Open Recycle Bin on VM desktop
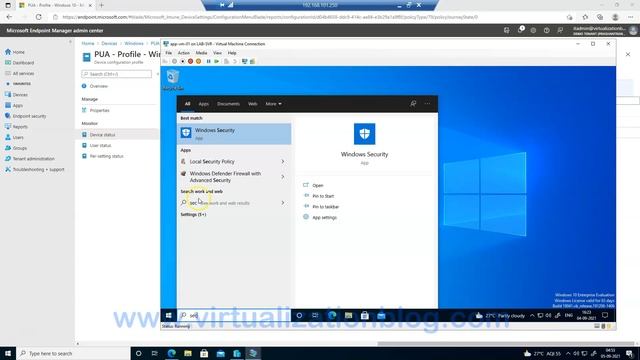 click(173, 80)
